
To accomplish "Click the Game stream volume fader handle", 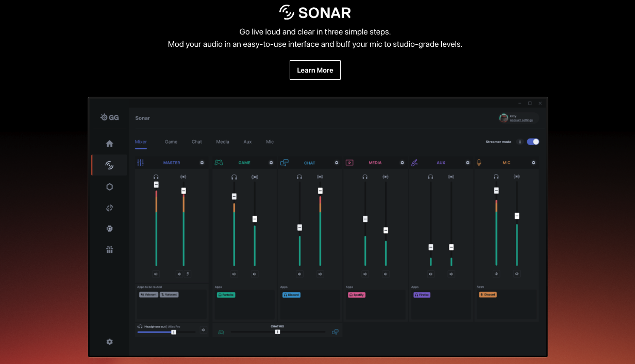I will click(x=255, y=219).
